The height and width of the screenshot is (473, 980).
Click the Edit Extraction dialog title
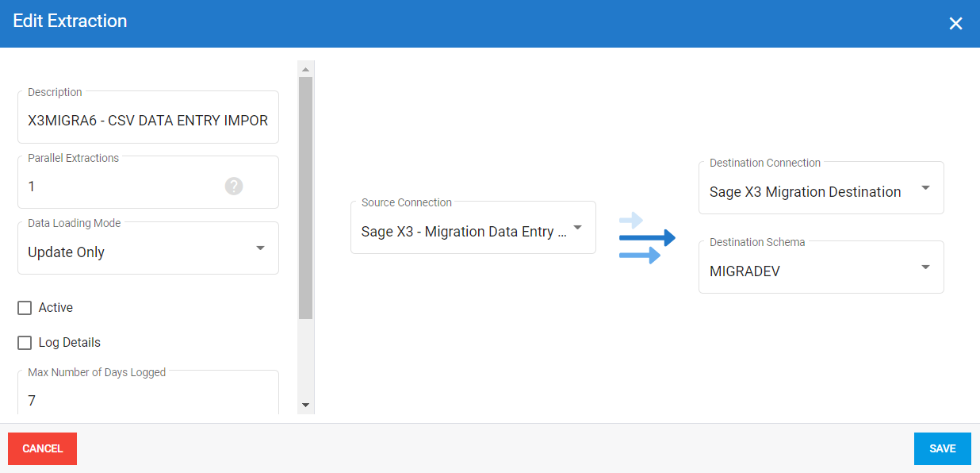70,21
